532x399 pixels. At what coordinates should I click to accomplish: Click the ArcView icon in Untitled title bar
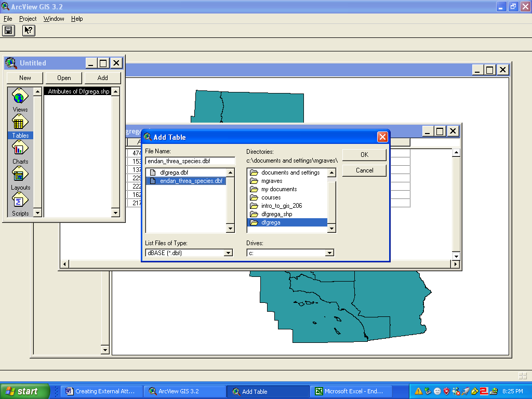(11, 63)
